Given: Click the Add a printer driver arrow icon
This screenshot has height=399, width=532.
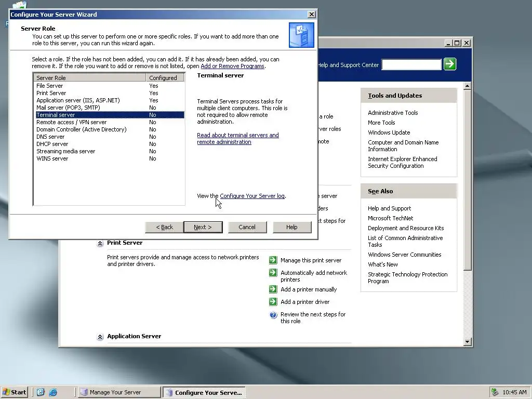Looking at the screenshot, I should point(273,302).
